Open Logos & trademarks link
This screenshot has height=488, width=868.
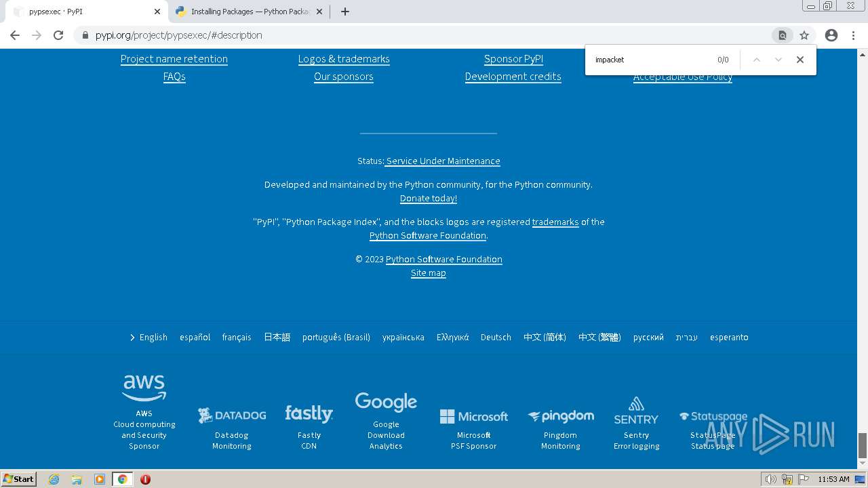344,59
